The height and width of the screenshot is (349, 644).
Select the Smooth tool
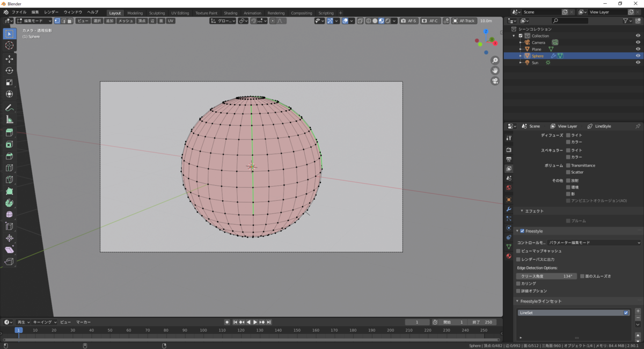pos(9,214)
